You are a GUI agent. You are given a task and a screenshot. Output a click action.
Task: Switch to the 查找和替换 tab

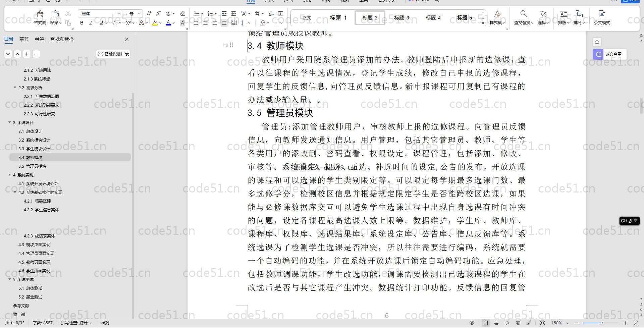point(62,39)
